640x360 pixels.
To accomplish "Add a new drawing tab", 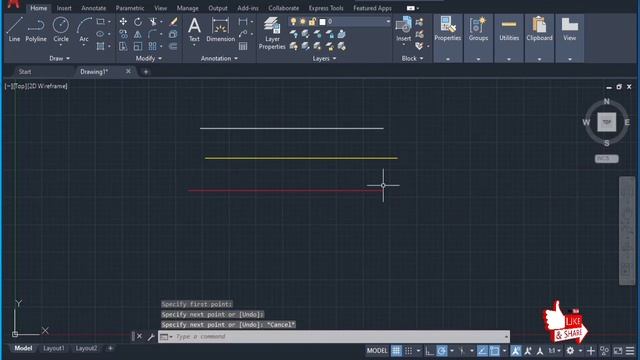I will point(146,72).
